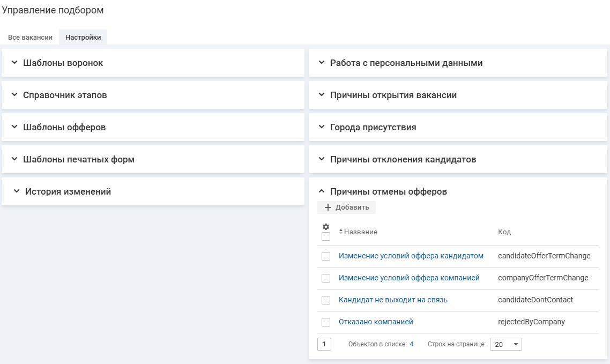Collapse the Причины отмены офферов section

[x=388, y=191]
